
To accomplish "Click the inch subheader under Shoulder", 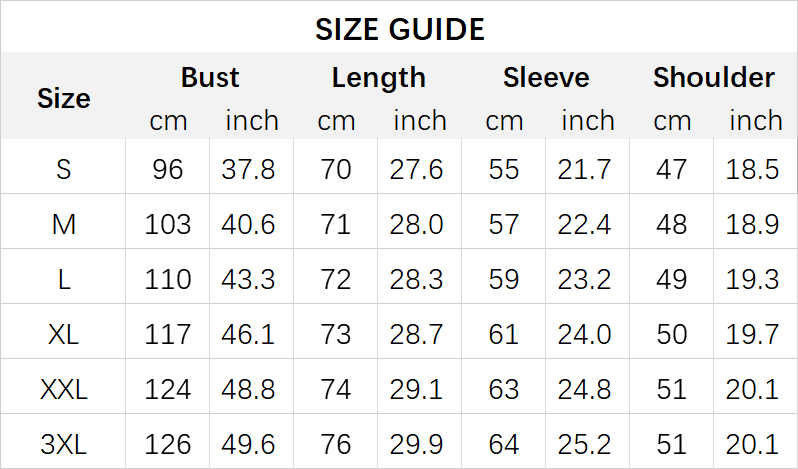I will click(x=755, y=121).
